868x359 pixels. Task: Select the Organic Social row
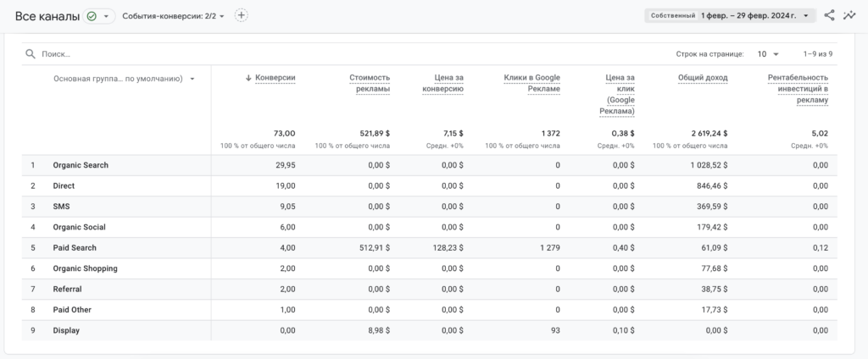430,227
